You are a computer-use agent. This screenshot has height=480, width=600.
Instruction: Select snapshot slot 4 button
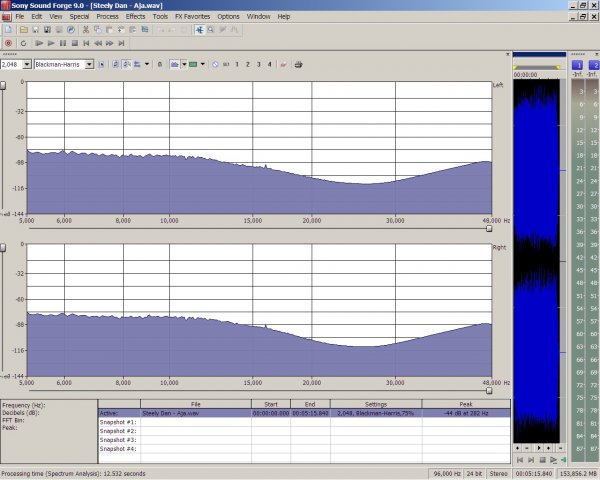269,64
